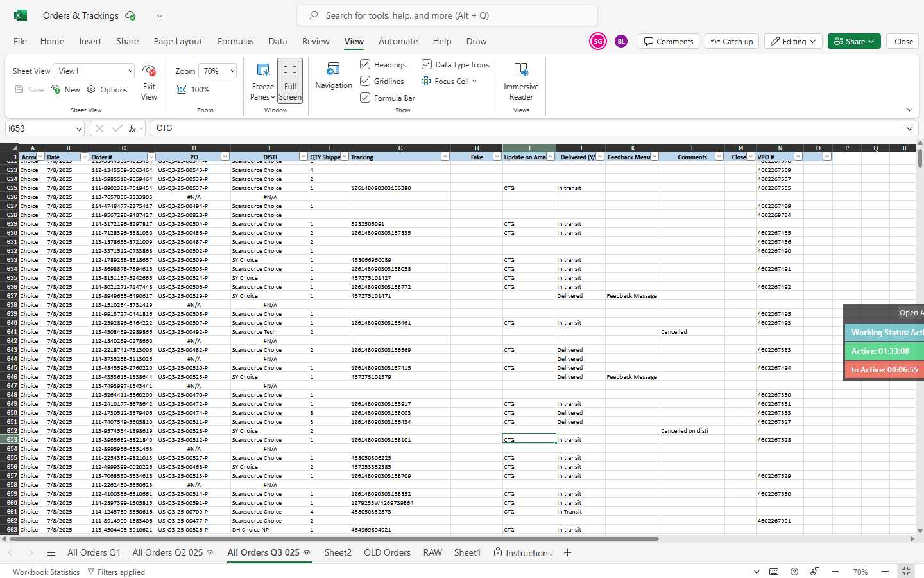The image size is (924, 578).
Task: Toggle the Headings checkbox
Action: point(365,64)
